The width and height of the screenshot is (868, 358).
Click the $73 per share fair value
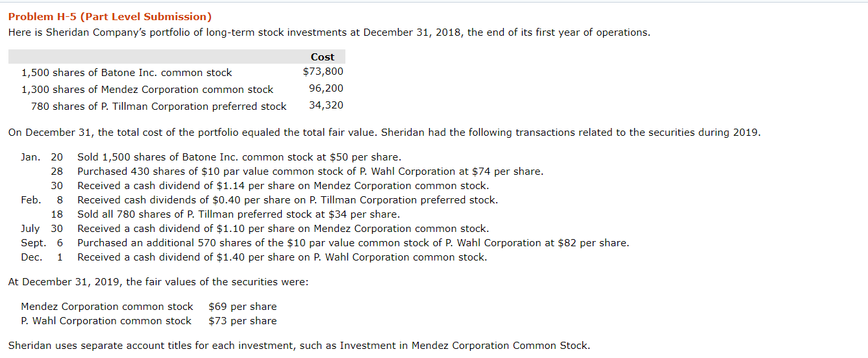[242, 321]
